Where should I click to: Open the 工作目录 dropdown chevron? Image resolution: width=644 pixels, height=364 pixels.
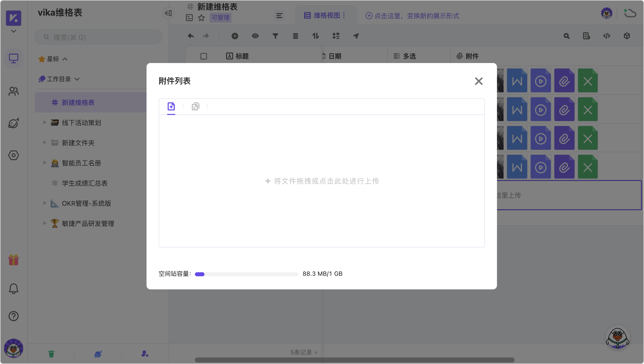(x=77, y=79)
